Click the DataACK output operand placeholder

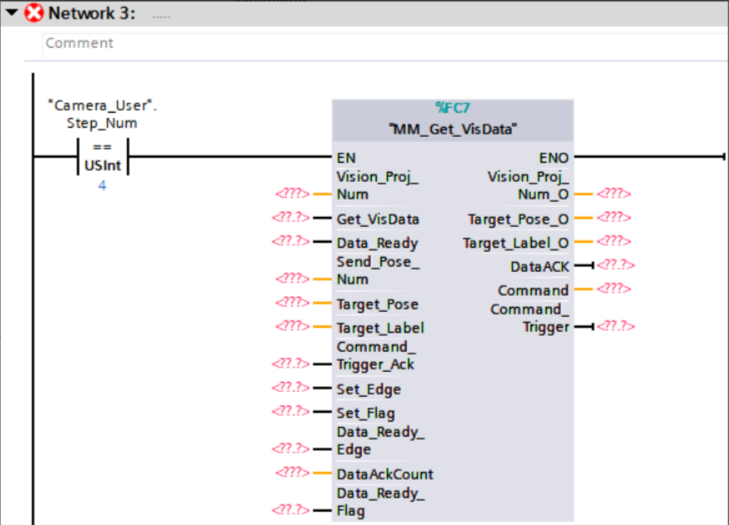615,265
